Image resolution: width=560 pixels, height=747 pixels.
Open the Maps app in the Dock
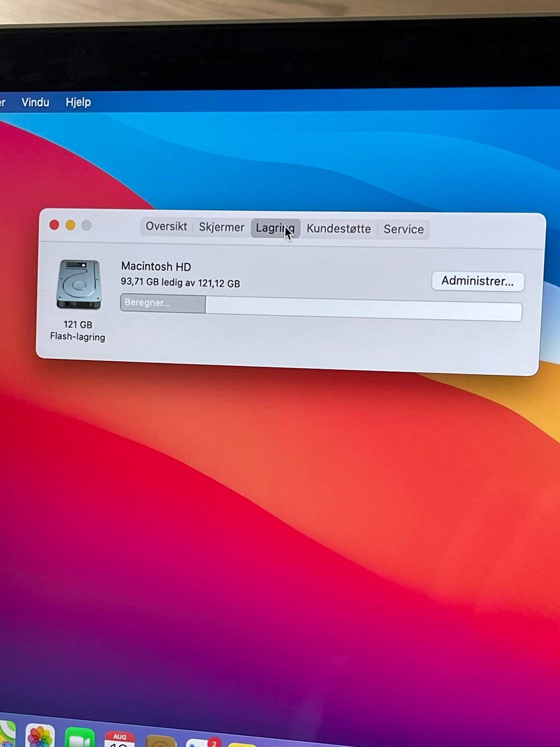pyautogui.click(x=6, y=735)
